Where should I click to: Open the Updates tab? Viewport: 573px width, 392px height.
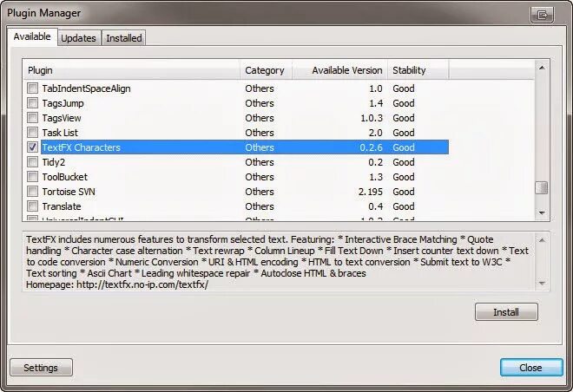tap(78, 38)
